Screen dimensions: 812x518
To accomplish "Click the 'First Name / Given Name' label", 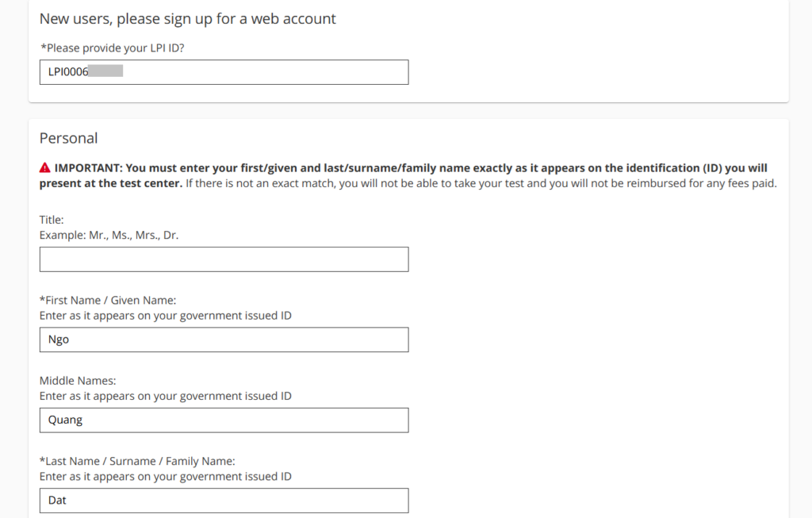I will click(x=108, y=300).
